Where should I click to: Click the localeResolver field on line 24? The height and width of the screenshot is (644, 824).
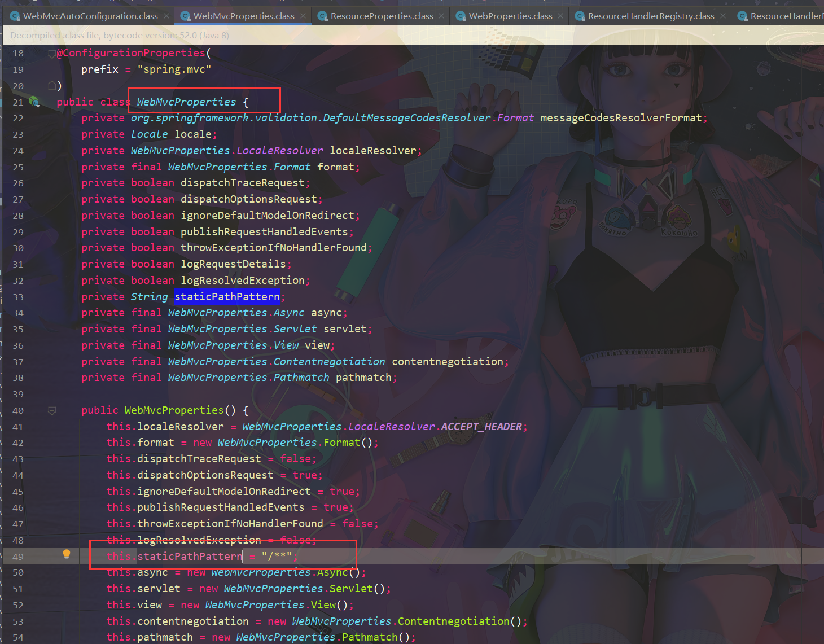tap(373, 151)
